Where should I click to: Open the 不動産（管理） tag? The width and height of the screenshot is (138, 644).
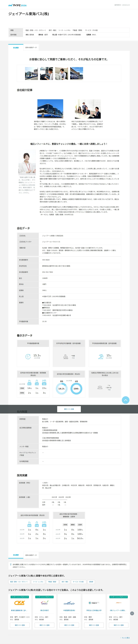(x=52, y=582)
